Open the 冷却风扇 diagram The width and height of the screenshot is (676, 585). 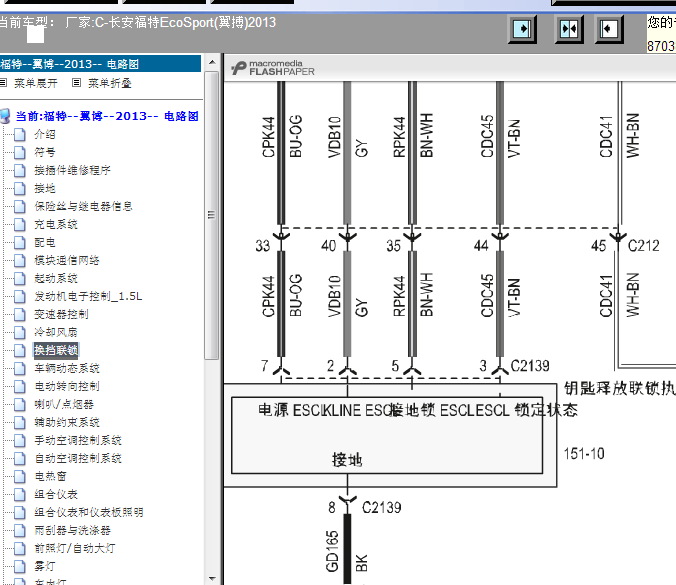[56, 332]
